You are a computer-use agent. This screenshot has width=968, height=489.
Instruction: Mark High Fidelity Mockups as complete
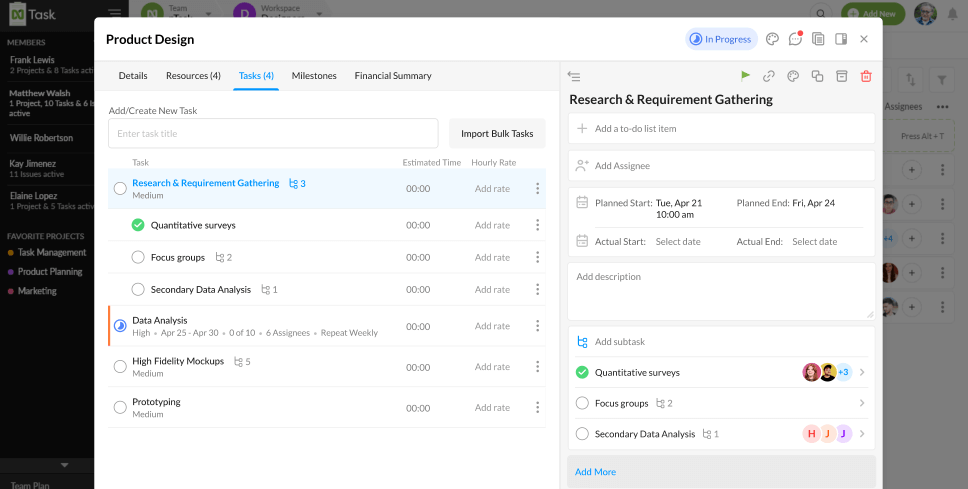[x=120, y=367]
